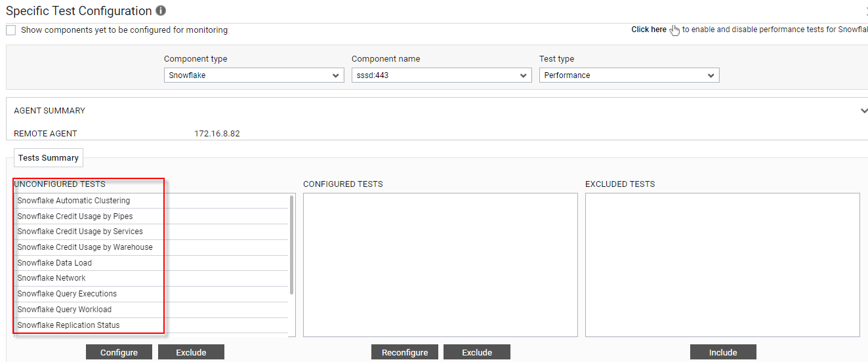Select Snowflake Network test

pos(151,278)
